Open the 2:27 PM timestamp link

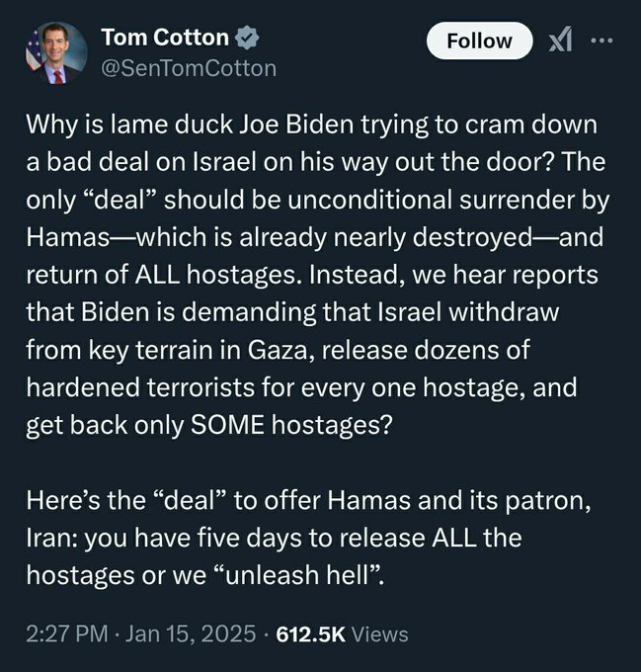click(x=67, y=633)
